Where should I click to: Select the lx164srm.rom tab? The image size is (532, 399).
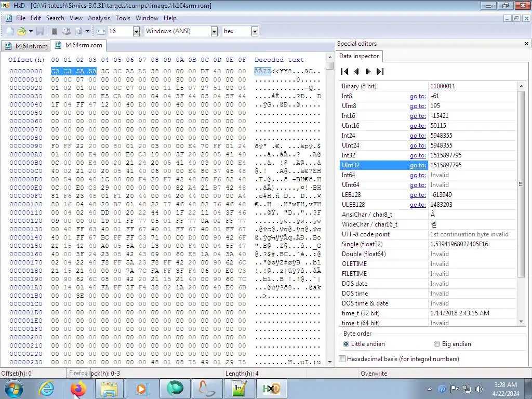click(78, 45)
